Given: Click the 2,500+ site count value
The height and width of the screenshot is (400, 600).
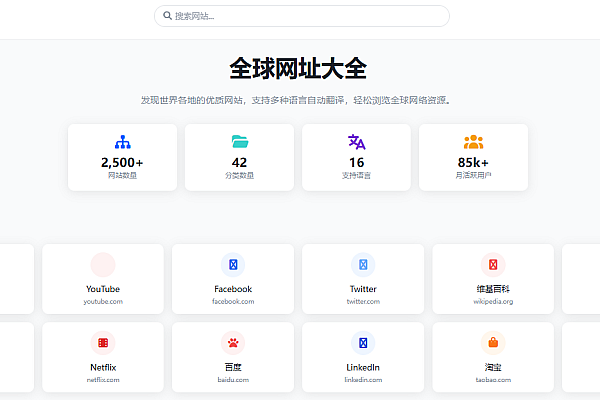Looking at the screenshot, I should coord(122,163).
